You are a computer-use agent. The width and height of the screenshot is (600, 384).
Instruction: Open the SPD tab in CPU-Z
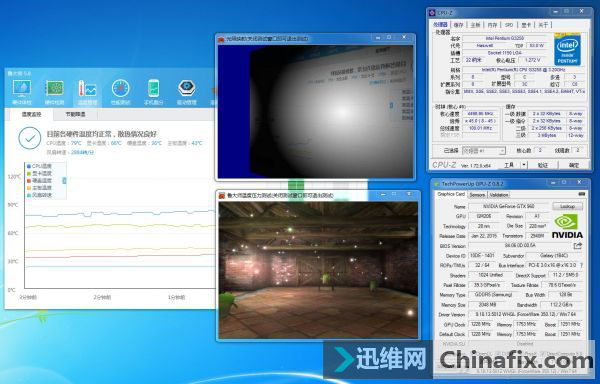pyautogui.click(x=509, y=25)
